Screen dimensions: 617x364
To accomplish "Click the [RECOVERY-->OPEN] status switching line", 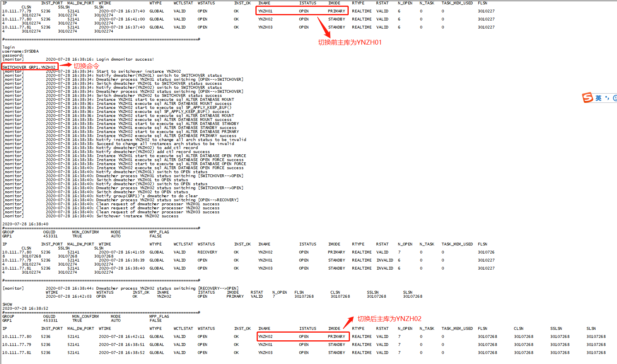I will point(167,288).
